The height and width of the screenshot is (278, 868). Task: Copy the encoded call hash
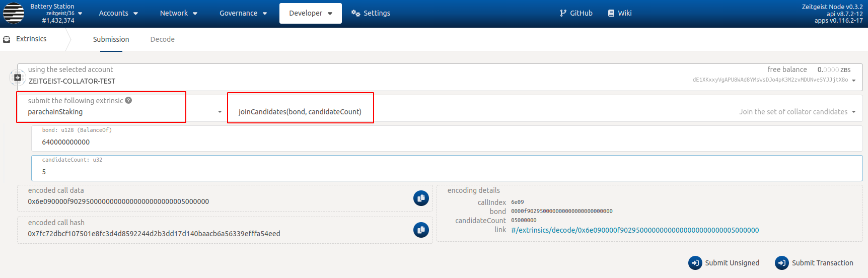(x=421, y=230)
